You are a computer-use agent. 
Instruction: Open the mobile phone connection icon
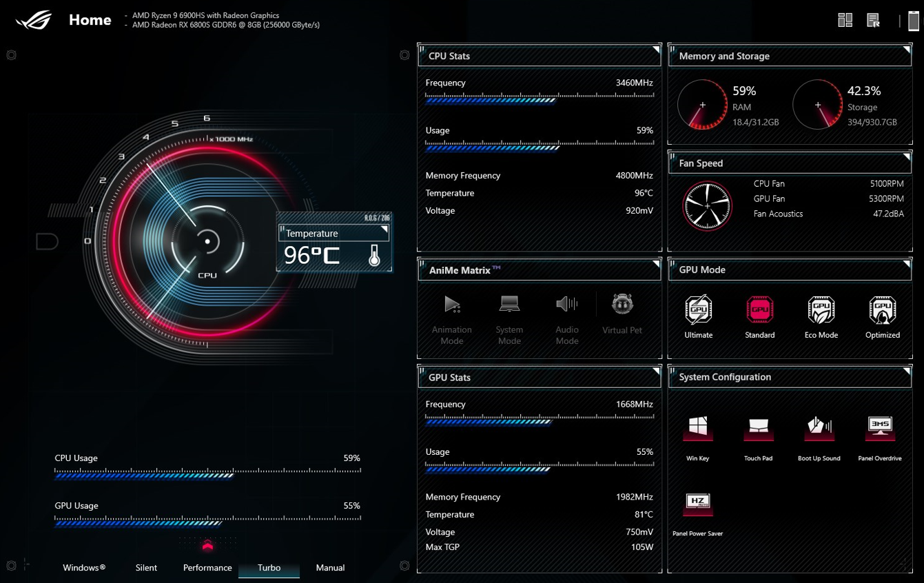(x=913, y=21)
